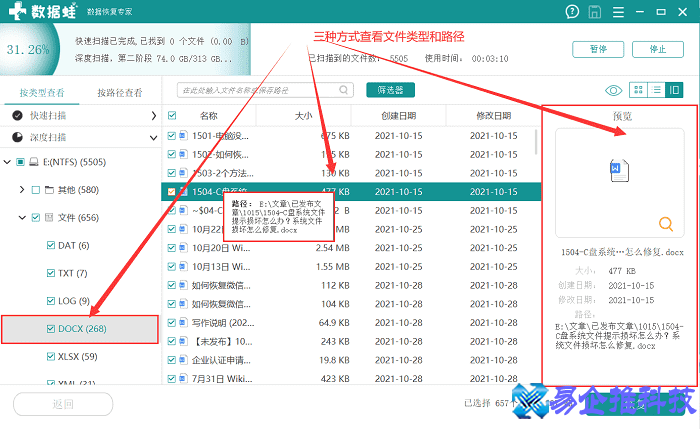Image resolution: width=700 pixels, height=429 pixels.
Task: Open the hamburger menu icon
Action: [618, 12]
